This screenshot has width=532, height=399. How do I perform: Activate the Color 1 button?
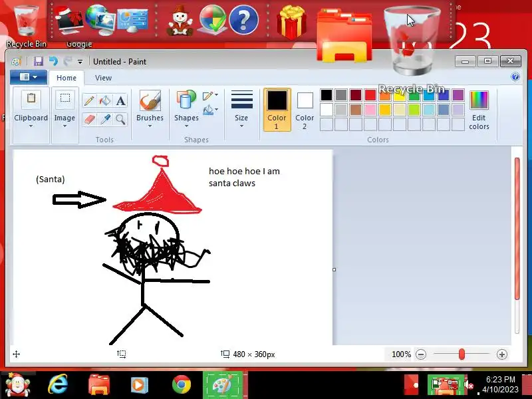coord(277,110)
